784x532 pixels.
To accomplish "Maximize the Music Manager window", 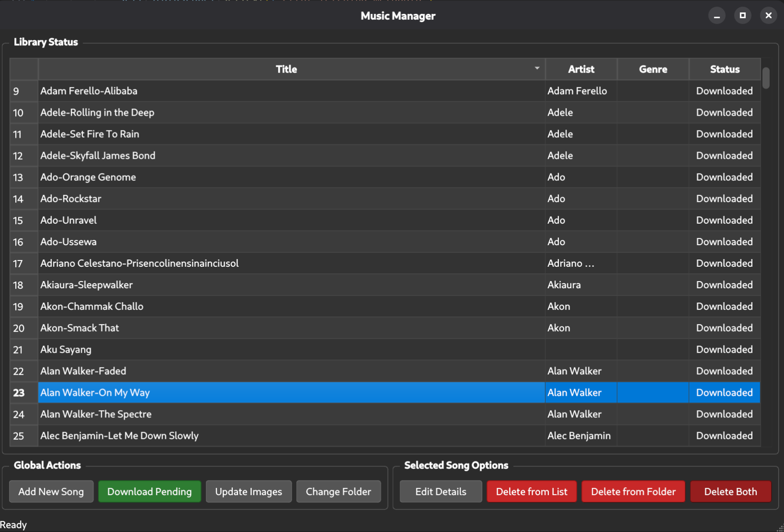I will pos(742,15).
